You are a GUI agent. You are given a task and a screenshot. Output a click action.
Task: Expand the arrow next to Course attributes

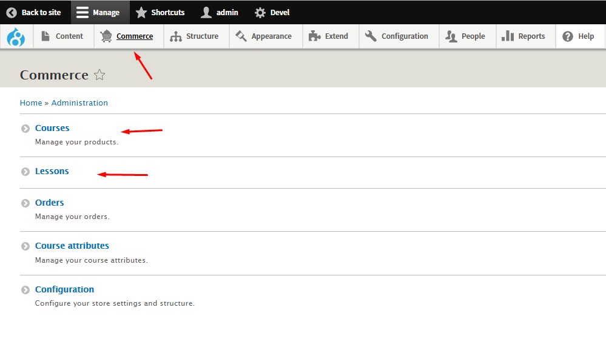click(24, 246)
